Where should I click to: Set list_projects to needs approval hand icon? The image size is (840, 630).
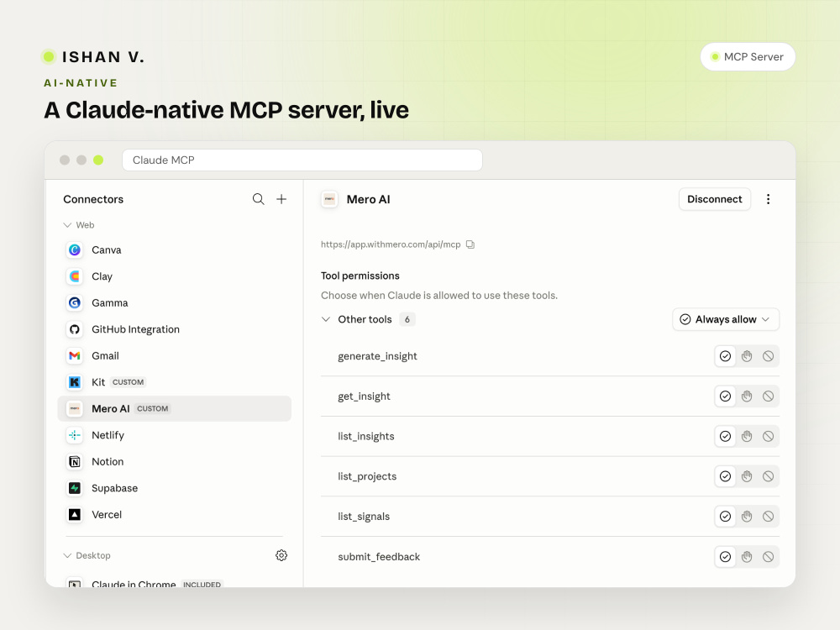pos(747,476)
